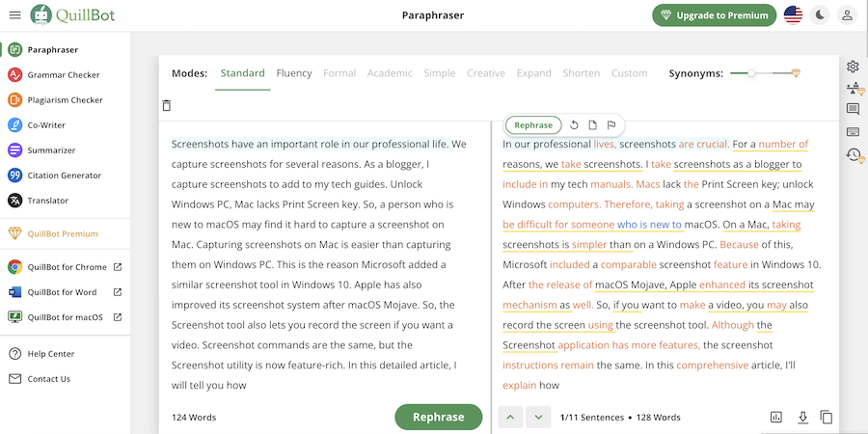The width and height of the screenshot is (868, 434).
Task: Open history premium clock icon
Action: [x=854, y=155]
